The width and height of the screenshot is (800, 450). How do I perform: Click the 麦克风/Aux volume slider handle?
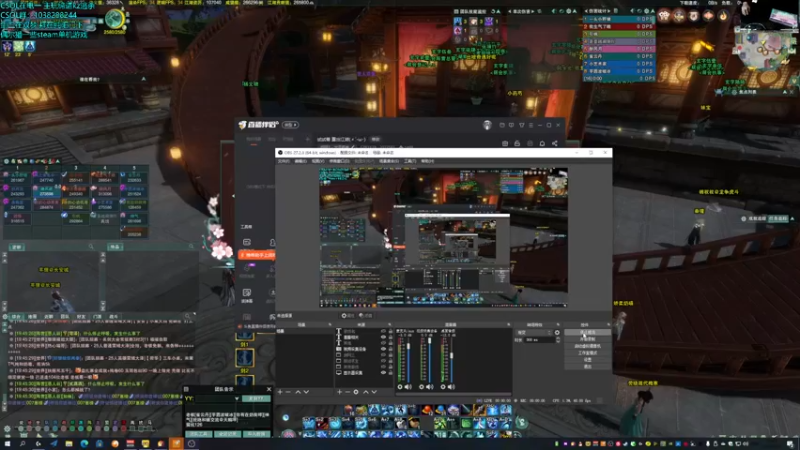click(x=408, y=345)
